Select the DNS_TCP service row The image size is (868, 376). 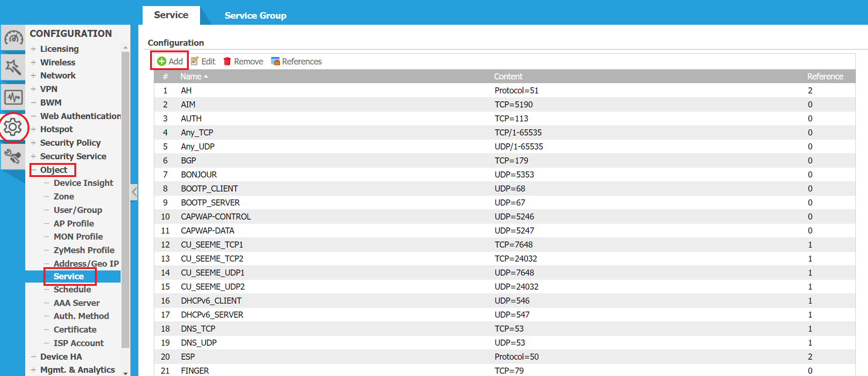tap(505, 328)
